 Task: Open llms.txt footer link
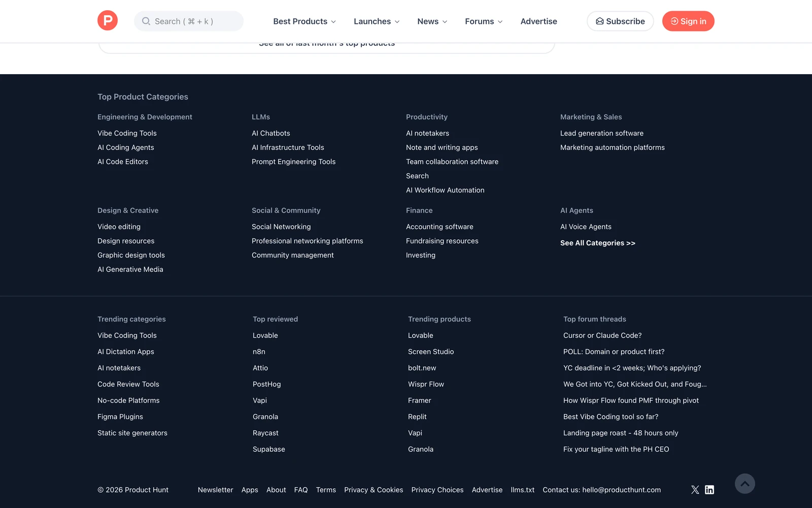point(523,490)
